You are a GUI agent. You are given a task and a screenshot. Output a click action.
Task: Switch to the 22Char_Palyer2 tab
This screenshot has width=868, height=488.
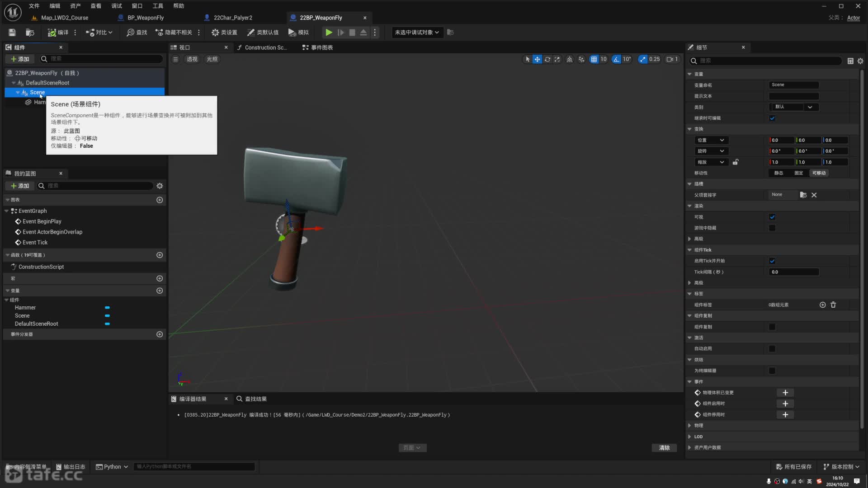click(233, 18)
